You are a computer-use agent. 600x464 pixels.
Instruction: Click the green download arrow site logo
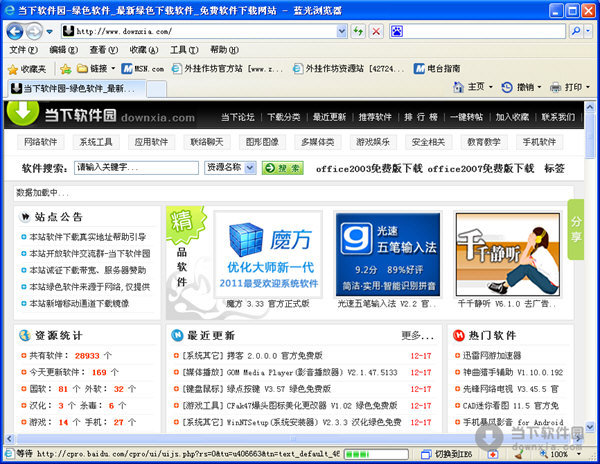[x=23, y=111]
